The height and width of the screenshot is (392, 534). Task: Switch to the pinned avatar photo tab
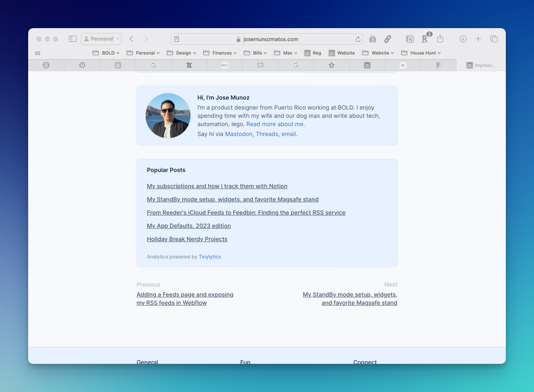pos(367,65)
